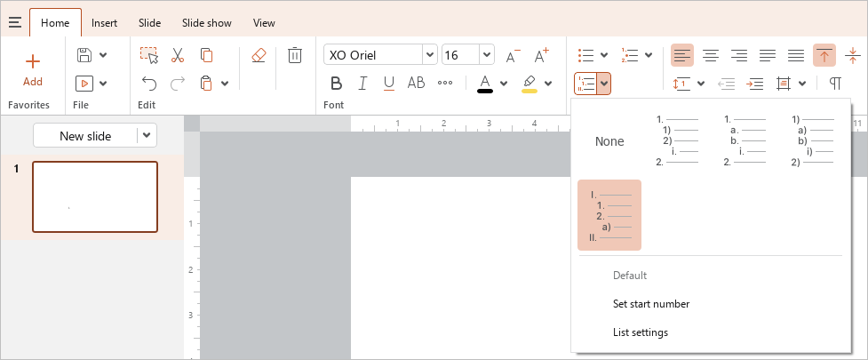Select the 1. a. b. i. list style
868x360 pixels.
pyautogui.click(x=745, y=141)
